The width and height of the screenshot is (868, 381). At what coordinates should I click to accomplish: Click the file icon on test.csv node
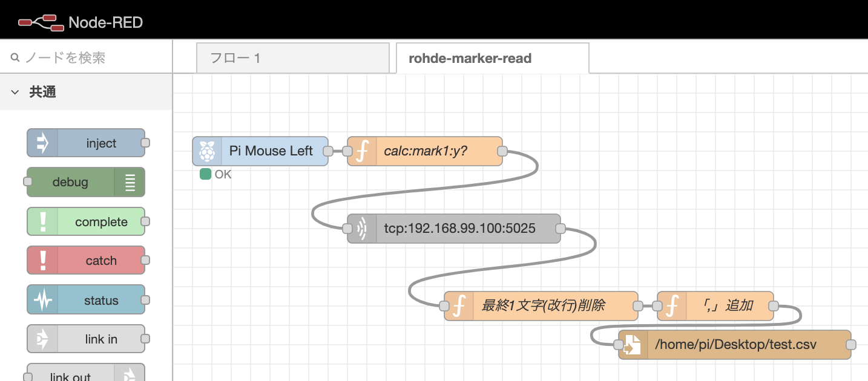pos(633,345)
